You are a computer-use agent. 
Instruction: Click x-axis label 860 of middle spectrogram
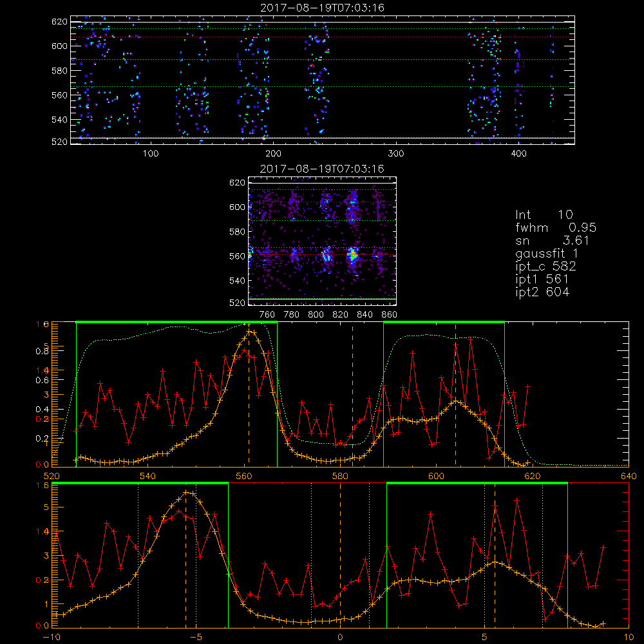pos(390,315)
